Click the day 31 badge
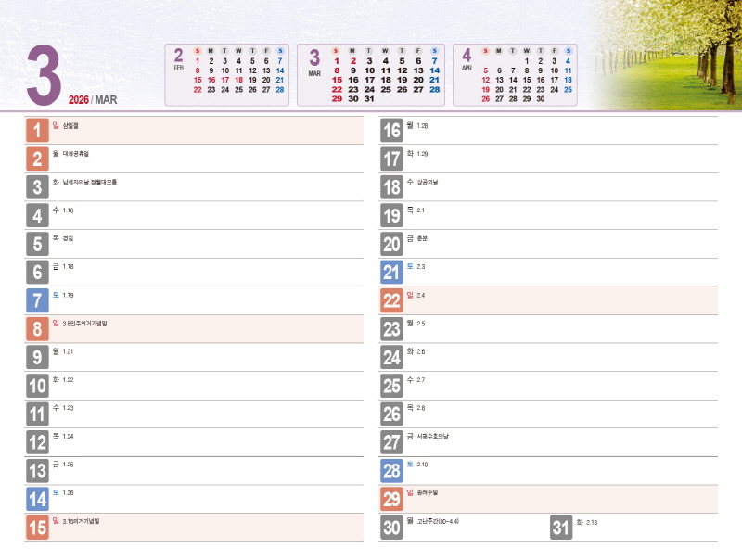The image size is (742, 560). click(x=561, y=528)
